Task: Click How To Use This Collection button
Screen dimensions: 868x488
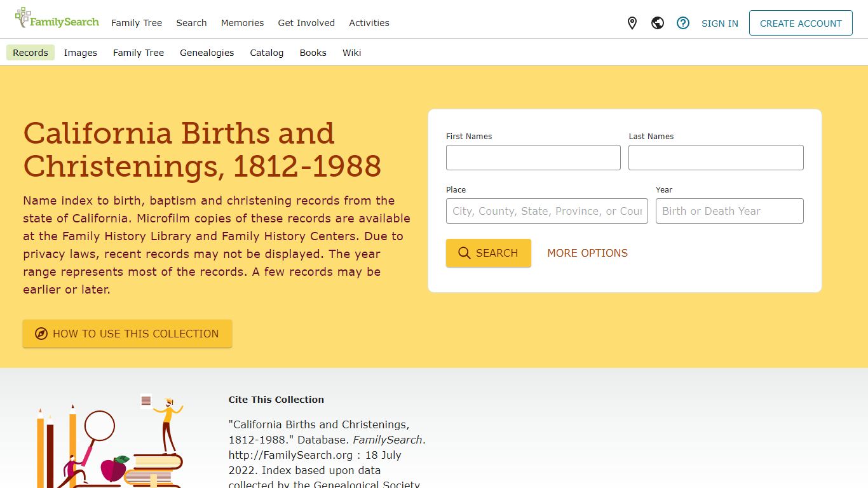Action: pos(127,334)
